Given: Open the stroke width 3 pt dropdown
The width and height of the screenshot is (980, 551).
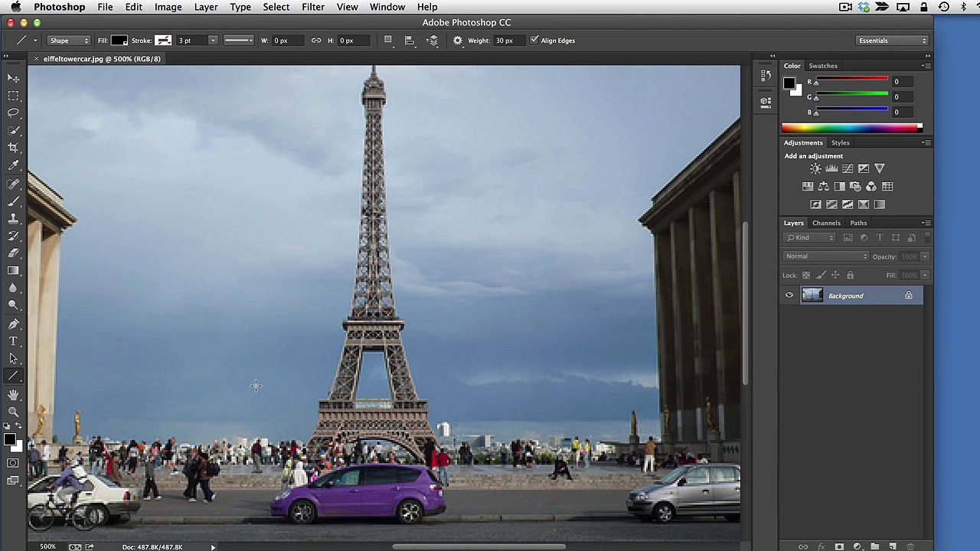Looking at the screenshot, I should [213, 41].
